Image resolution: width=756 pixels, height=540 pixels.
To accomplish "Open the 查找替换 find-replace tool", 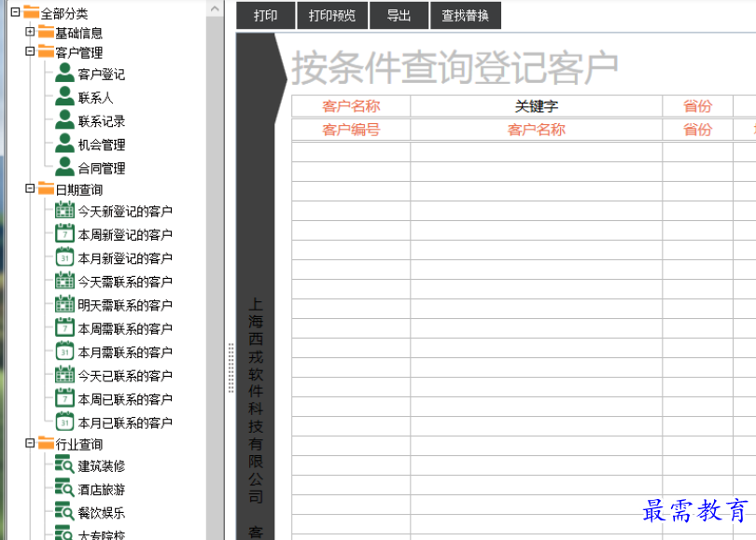I will point(466,15).
